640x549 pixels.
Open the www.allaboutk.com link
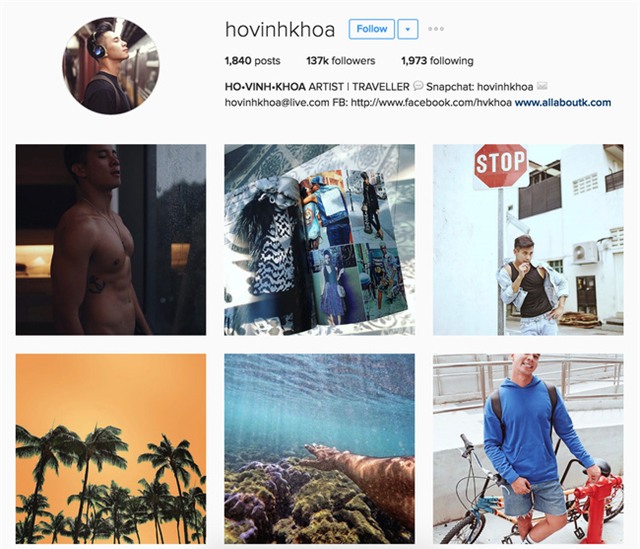pos(563,102)
